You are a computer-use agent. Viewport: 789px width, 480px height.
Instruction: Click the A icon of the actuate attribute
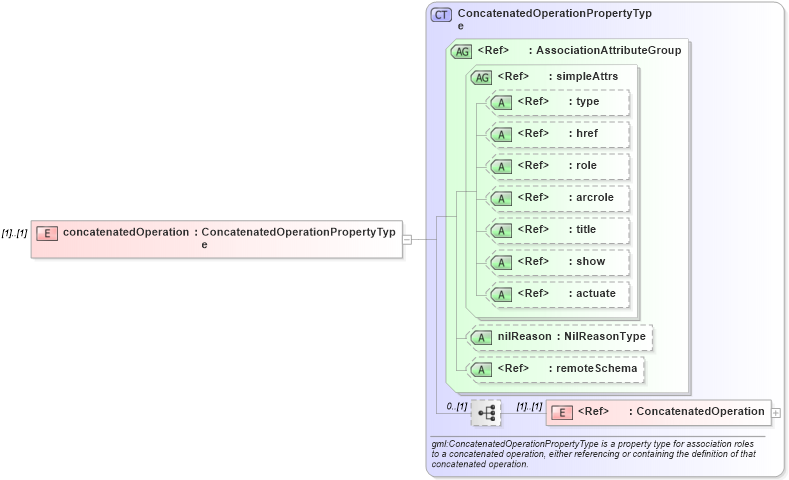501,294
